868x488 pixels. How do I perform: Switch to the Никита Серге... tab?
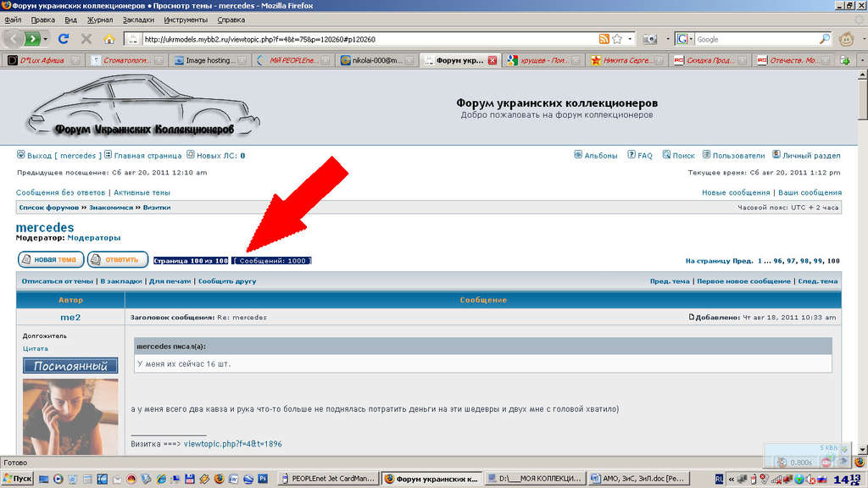click(x=626, y=60)
